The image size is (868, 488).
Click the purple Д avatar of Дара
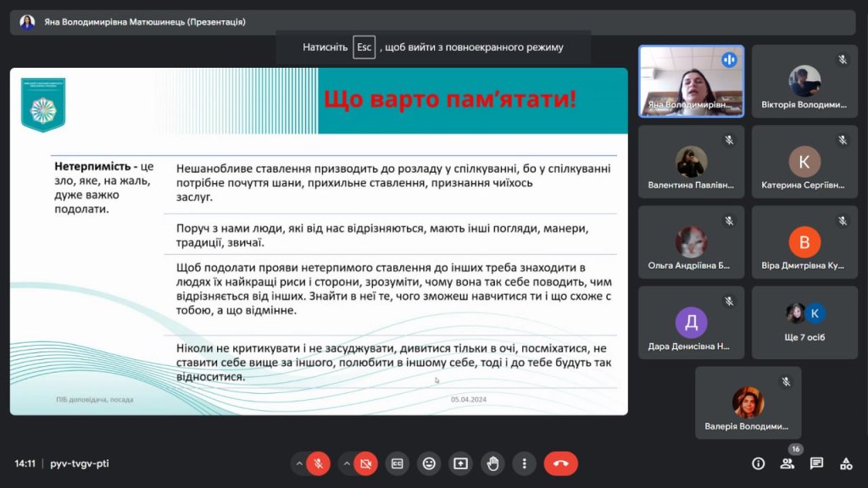point(692,322)
